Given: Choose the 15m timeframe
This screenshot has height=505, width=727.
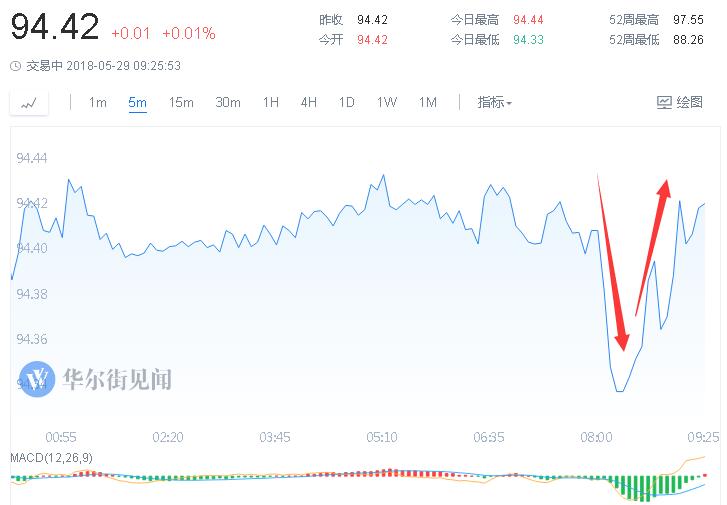Looking at the screenshot, I should [x=181, y=102].
